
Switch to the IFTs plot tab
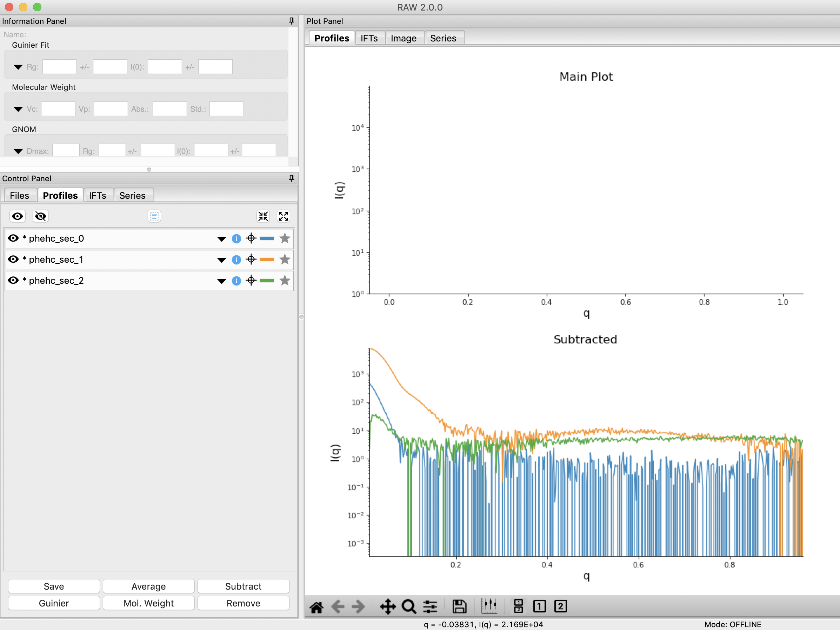(369, 38)
